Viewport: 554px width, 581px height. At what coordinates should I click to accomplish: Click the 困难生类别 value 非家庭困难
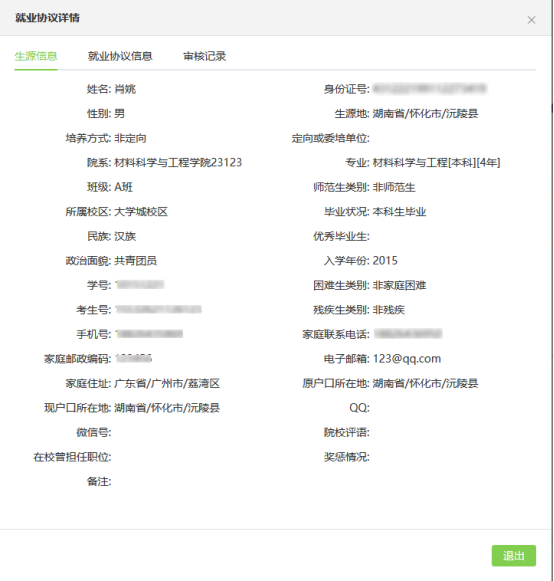point(399,285)
